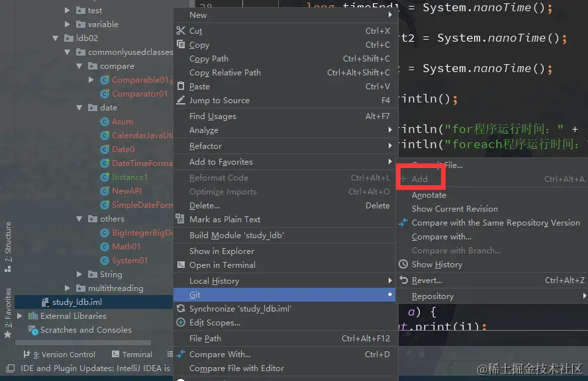Click the Instance1 class icon
The width and height of the screenshot is (588, 381).
[x=105, y=177]
